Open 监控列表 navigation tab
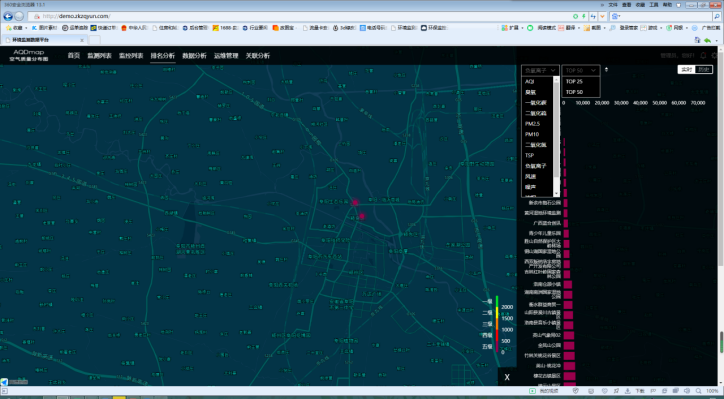The width and height of the screenshot is (724, 399). [131, 56]
